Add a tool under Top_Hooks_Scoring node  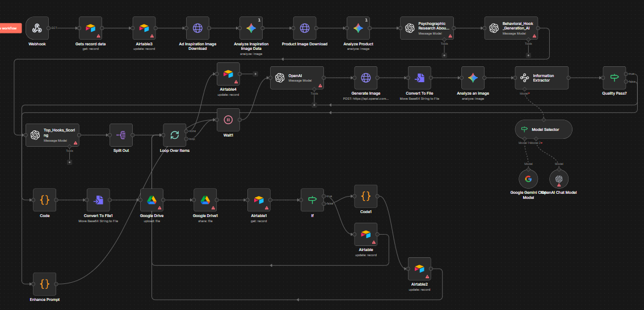pos(69,162)
